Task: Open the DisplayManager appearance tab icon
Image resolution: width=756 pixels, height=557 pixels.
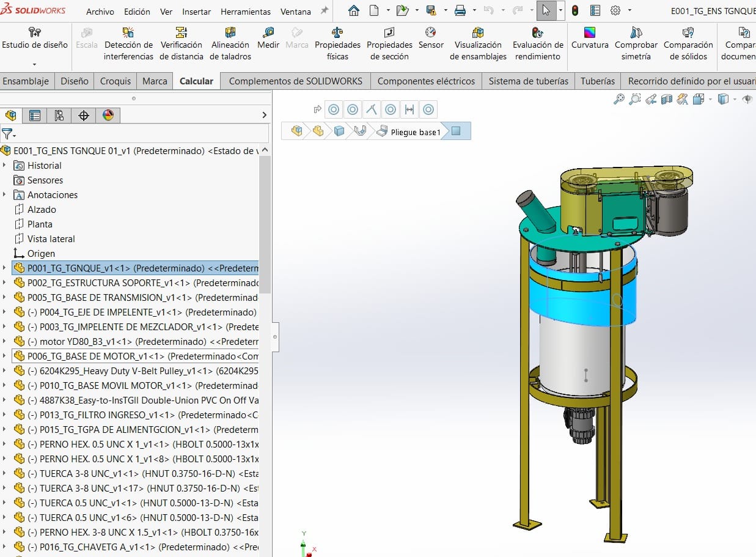Action: [108, 115]
